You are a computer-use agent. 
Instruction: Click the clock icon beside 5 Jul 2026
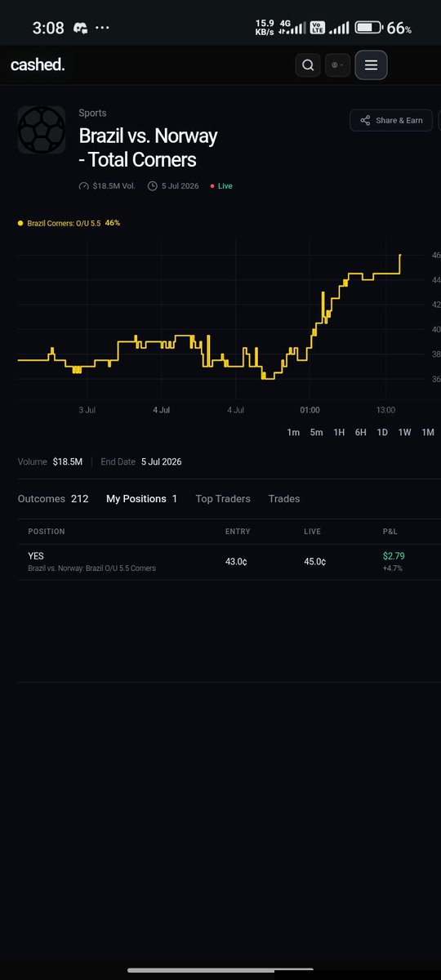pos(153,186)
